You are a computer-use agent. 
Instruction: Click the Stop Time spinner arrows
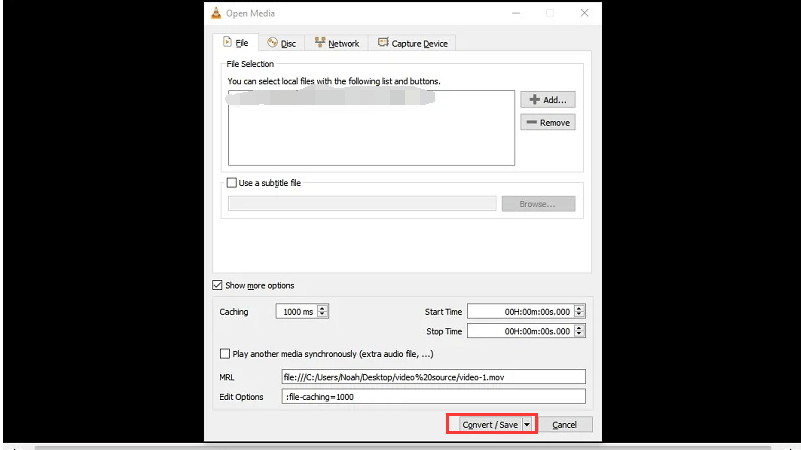click(x=580, y=331)
